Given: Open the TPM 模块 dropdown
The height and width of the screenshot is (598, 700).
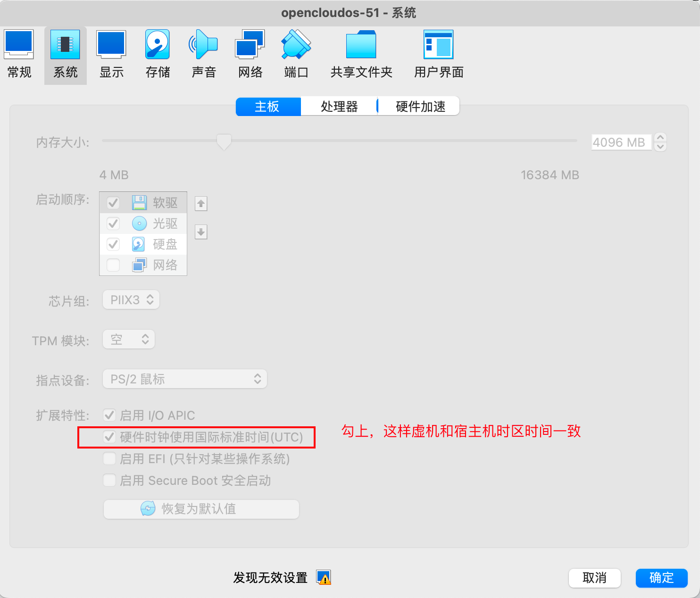Looking at the screenshot, I should (129, 340).
